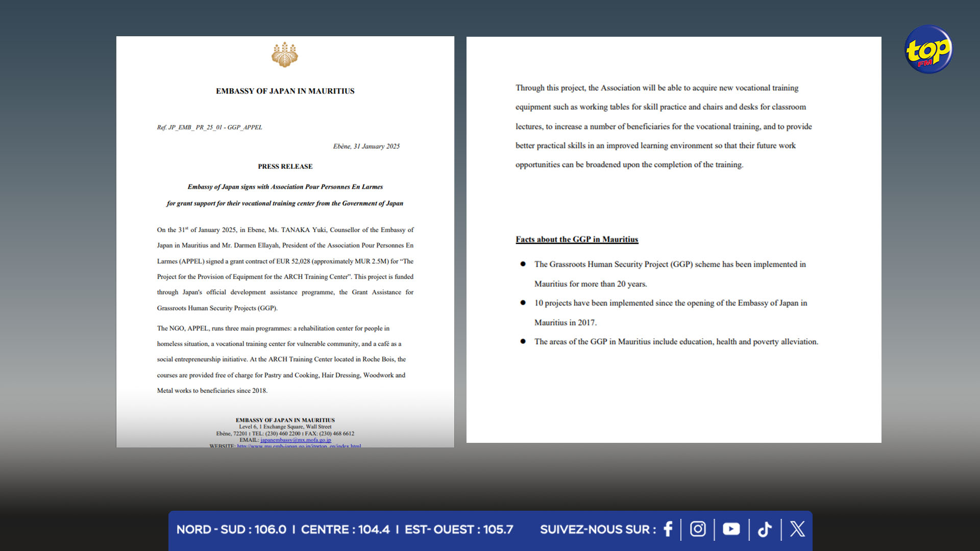Viewport: 980px width, 551px height.
Task: Click the "EMBASSY OF JAPAN IN MAURITIUS" heading
Action: 285,91
